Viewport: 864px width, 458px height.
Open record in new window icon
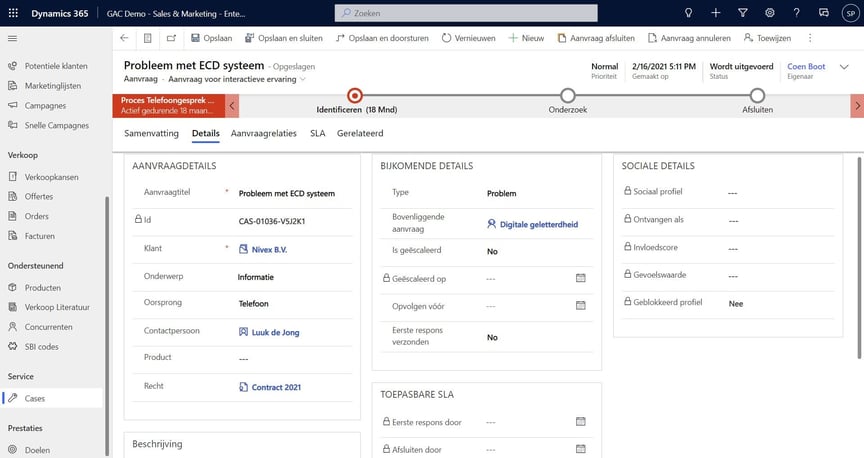click(171, 38)
